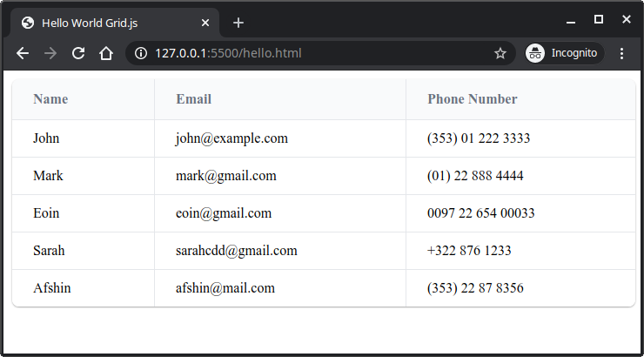Image resolution: width=644 pixels, height=357 pixels.
Task: Click the forward navigation arrow
Action: tap(50, 53)
